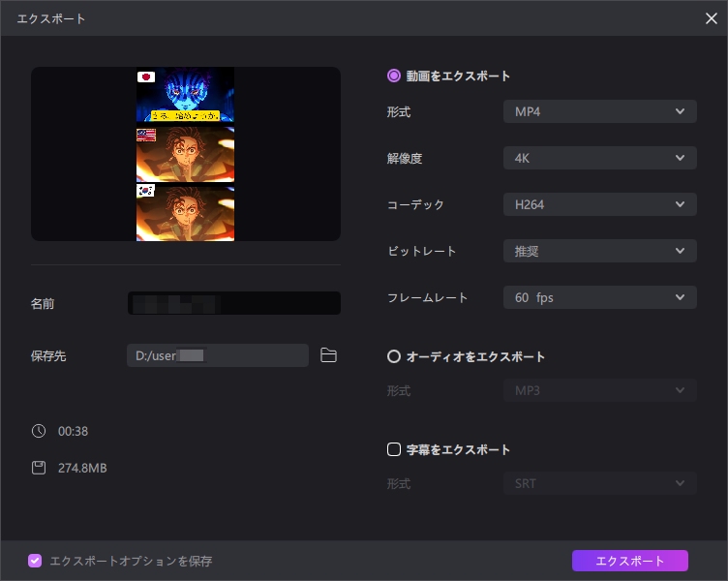This screenshot has width=728, height=581.
Task: Click the video preview thumbnail
Action: (x=185, y=154)
